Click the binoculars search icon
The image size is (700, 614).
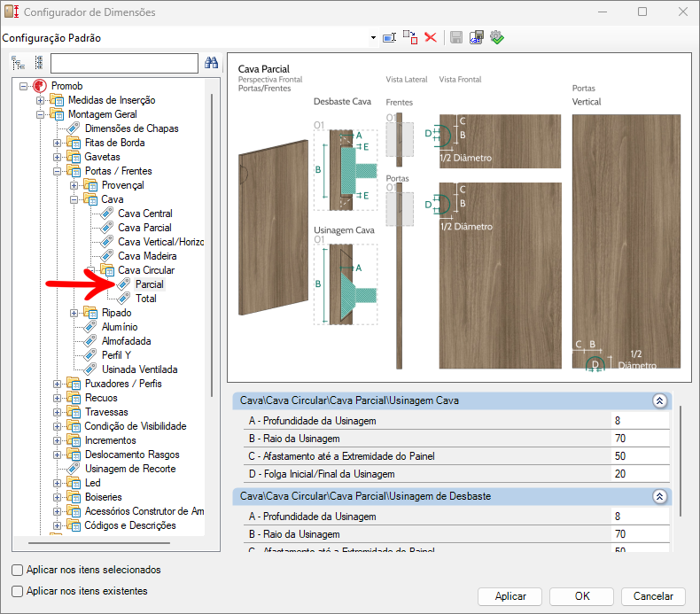[x=211, y=63]
